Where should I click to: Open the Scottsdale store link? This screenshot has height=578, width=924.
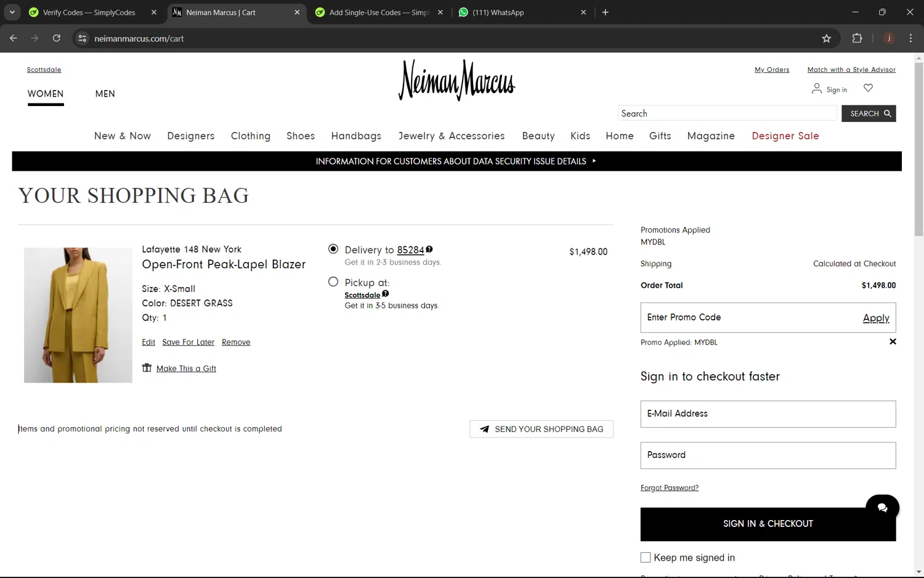pos(44,70)
